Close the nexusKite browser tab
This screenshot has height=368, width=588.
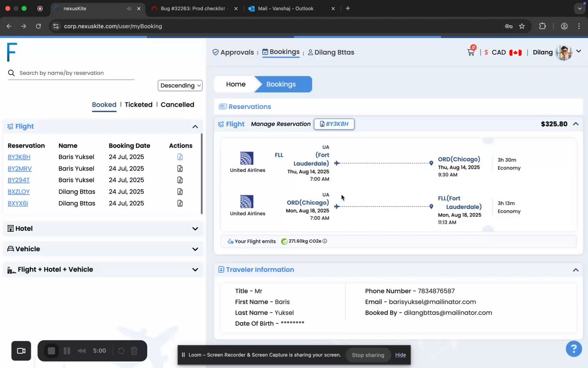click(139, 8)
